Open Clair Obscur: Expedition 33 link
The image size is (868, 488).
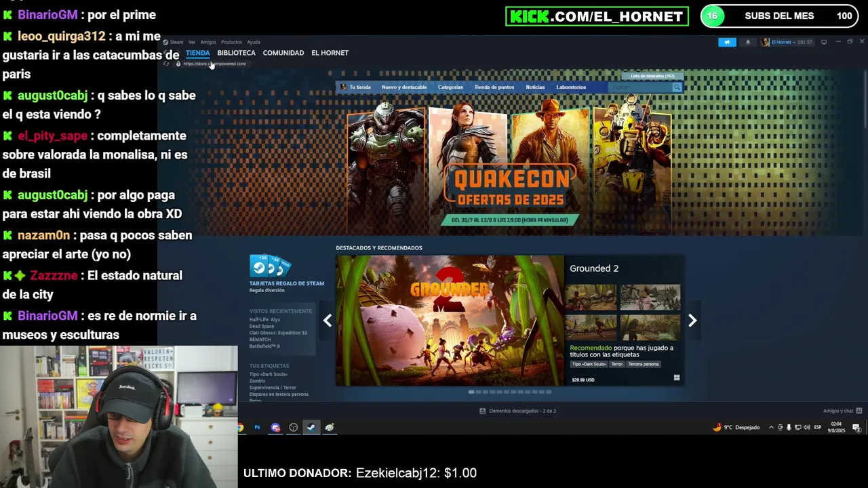coord(278,333)
